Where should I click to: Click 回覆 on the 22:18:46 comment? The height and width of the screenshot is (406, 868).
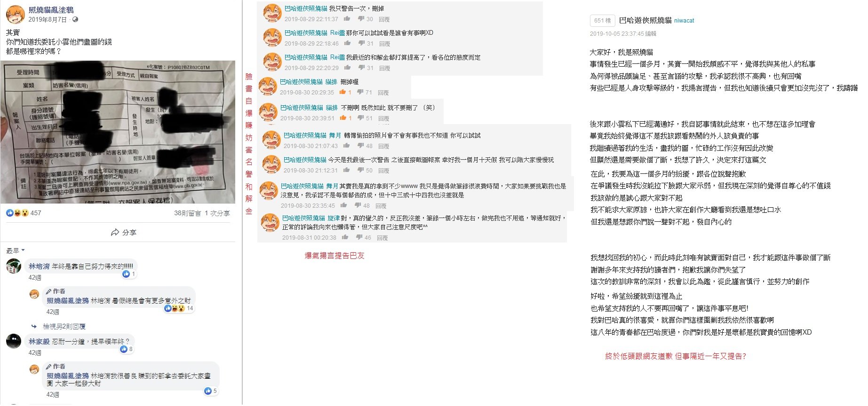pyautogui.click(x=385, y=44)
